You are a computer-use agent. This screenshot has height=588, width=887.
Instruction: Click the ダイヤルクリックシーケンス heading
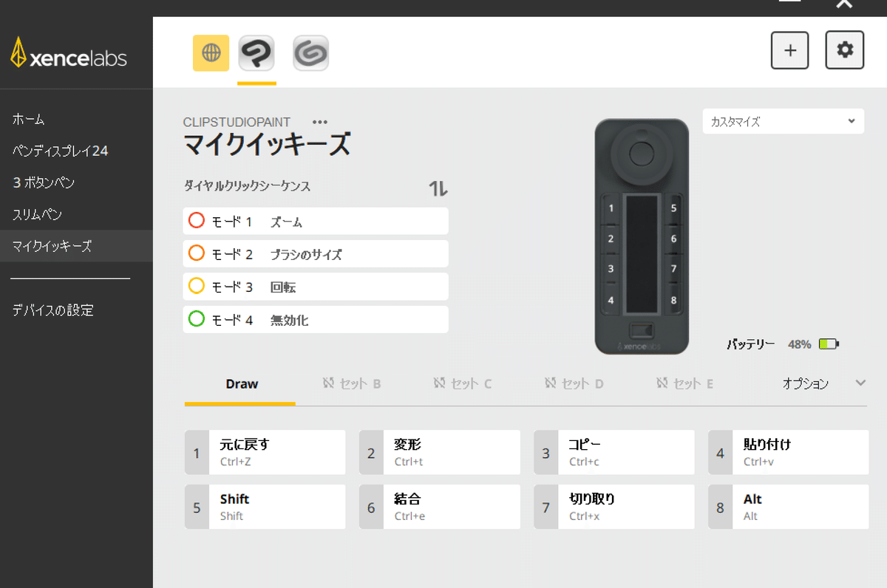coord(247,186)
